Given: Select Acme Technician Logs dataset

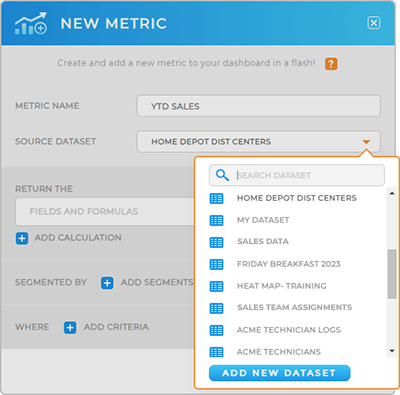Looking at the screenshot, I should tap(289, 330).
